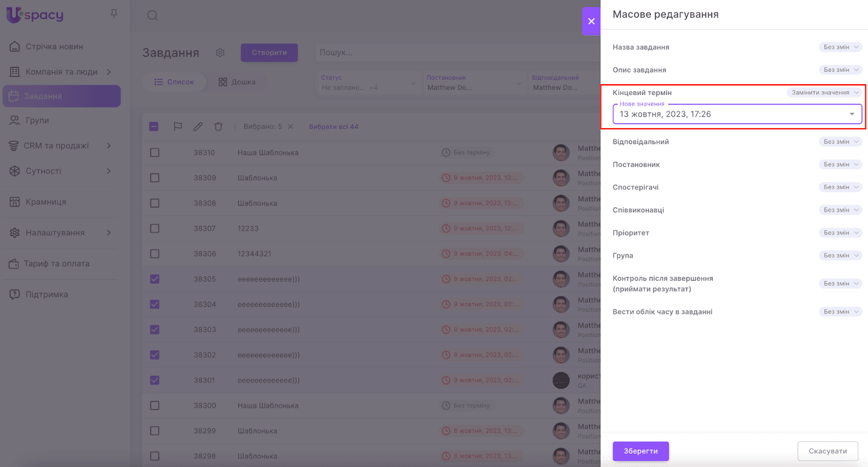Open Завдання in sidebar
This screenshot has width=868, height=467.
[x=61, y=96]
